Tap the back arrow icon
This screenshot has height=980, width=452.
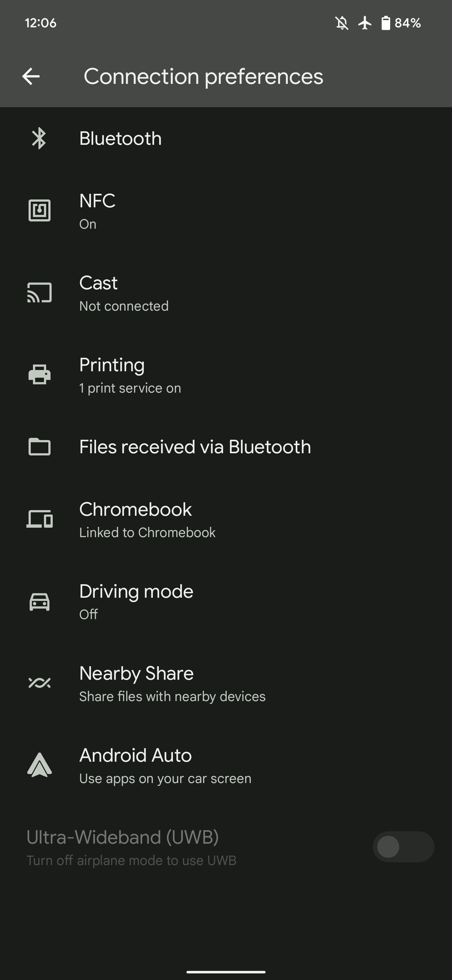[31, 76]
